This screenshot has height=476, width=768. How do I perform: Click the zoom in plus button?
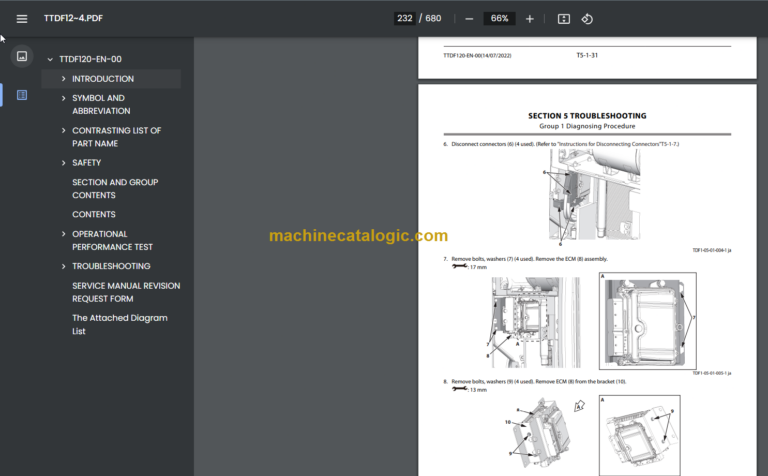coord(529,19)
